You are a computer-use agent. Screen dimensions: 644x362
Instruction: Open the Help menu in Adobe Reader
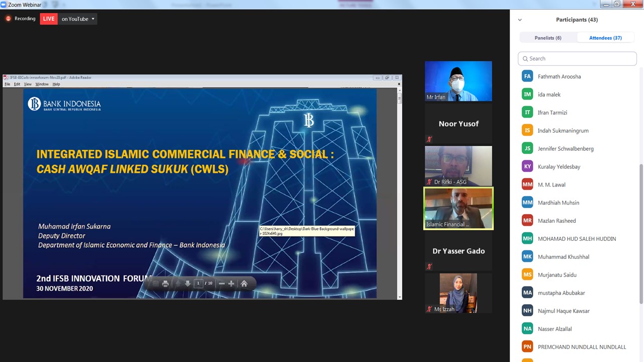pos(56,84)
